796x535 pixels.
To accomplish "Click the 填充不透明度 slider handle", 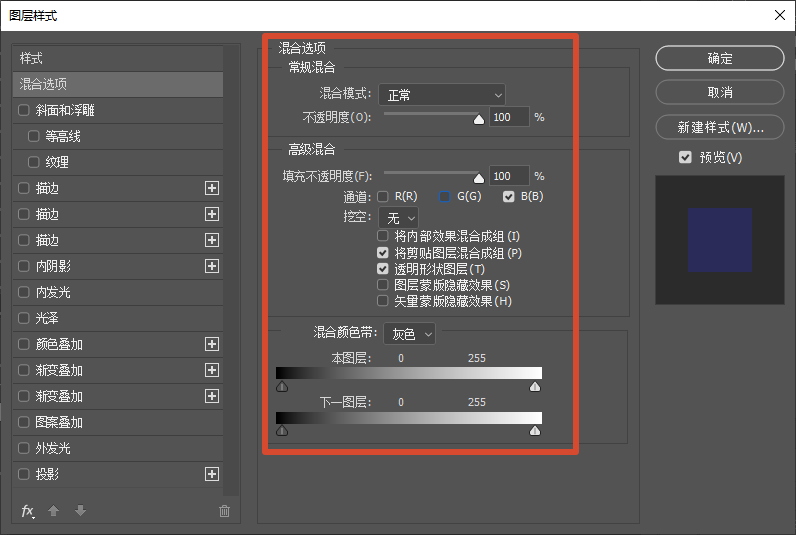I will click(479, 179).
